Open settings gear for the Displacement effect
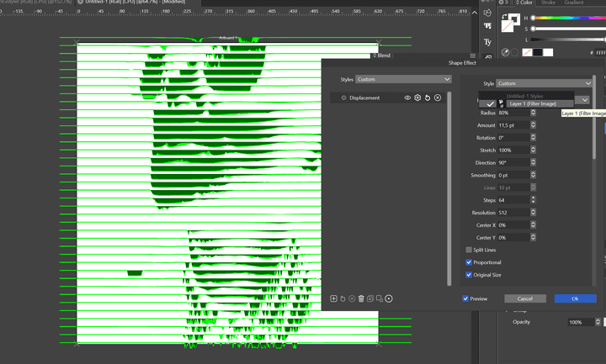 tap(417, 98)
